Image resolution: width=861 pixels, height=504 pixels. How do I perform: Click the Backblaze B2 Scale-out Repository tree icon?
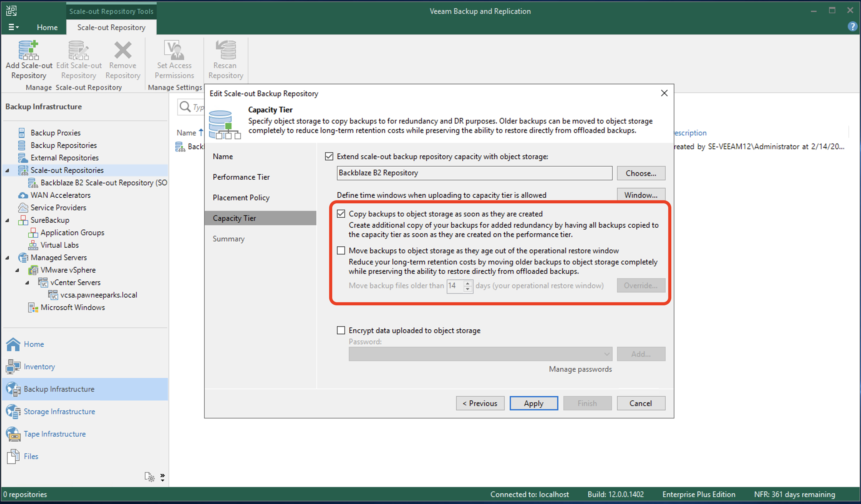click(x=33, y=183)
